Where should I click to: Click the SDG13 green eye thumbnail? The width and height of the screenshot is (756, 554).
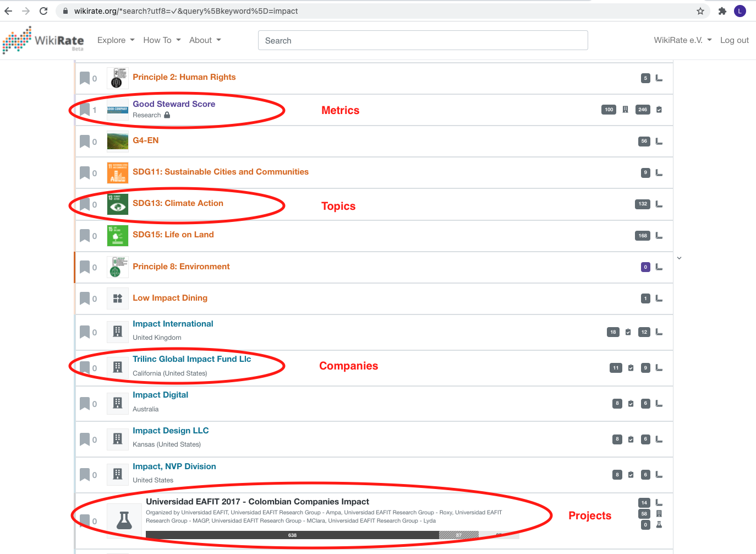click(117, 204)
